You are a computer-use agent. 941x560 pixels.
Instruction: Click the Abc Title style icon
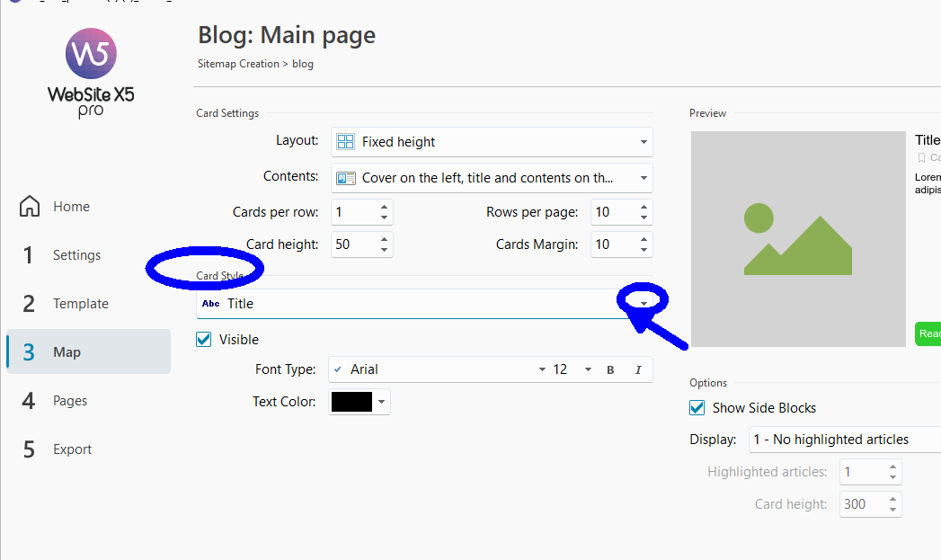(x=210, y=304)
